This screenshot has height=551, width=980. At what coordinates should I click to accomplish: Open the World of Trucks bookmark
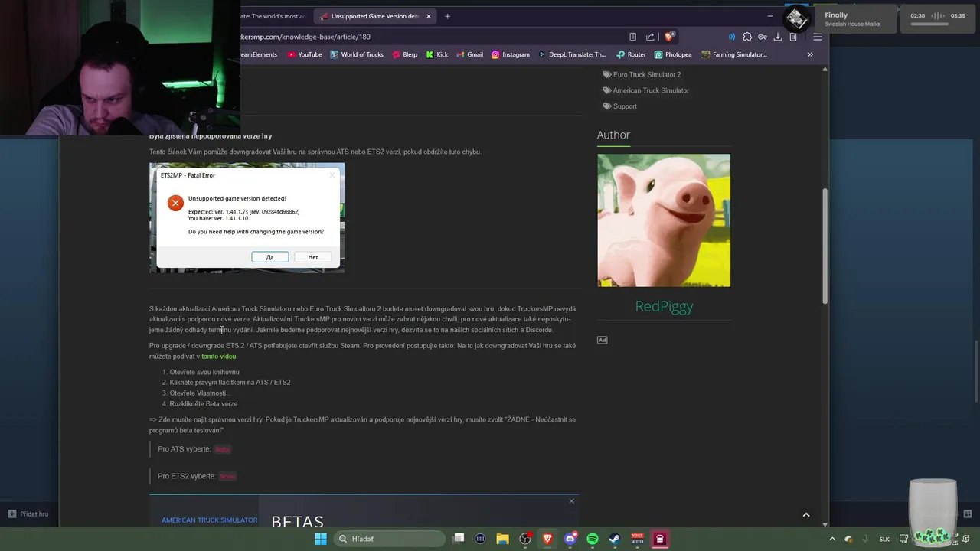coord(356,54)
